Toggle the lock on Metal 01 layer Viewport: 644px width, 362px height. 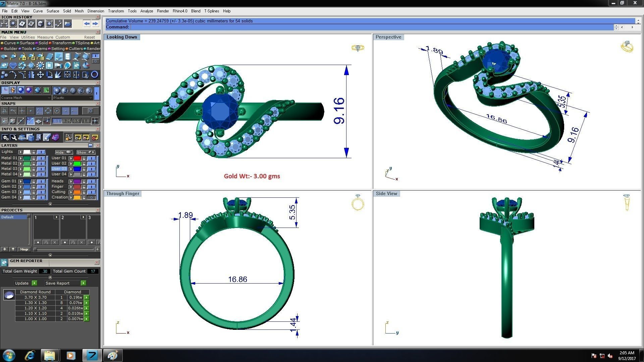pos(34,158)
